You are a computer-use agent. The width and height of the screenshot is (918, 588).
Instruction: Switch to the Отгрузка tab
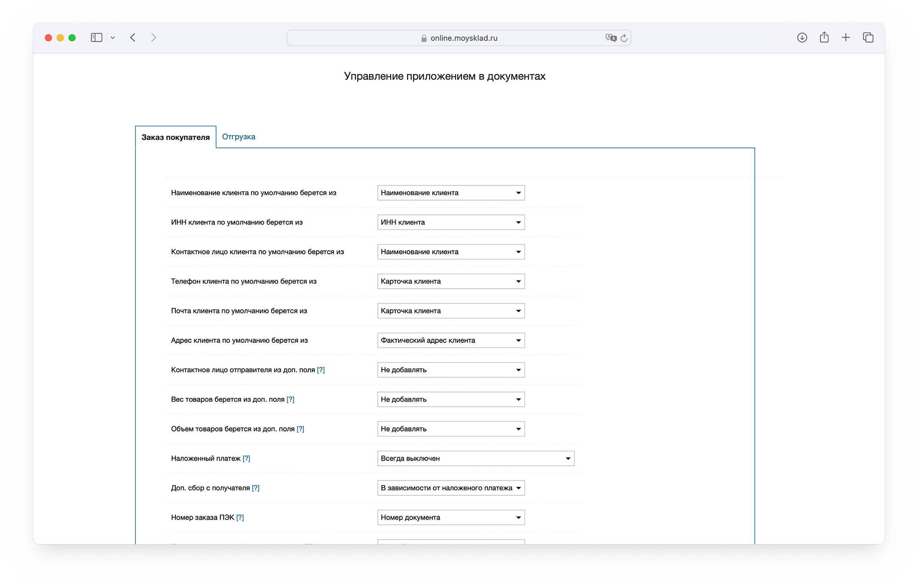point(238,137)
